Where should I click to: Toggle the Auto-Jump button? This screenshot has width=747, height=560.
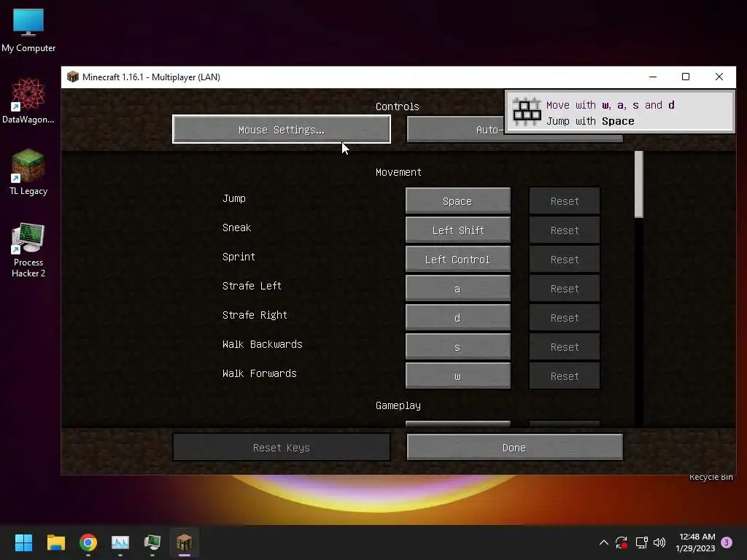coord(455,129)
